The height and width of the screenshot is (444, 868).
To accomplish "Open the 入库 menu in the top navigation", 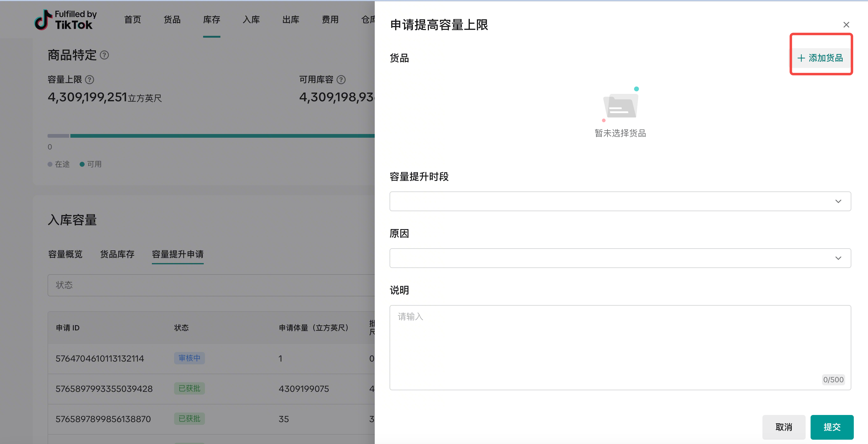I will (x=251, y=19).
